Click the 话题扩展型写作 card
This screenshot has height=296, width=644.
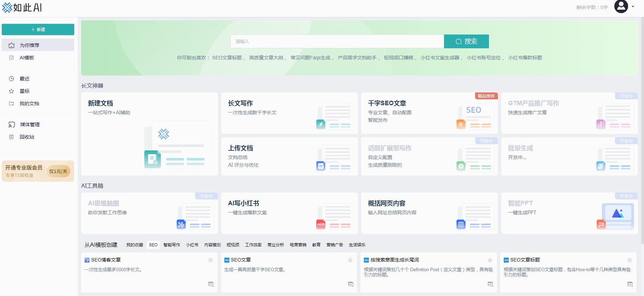pos(430,156)
